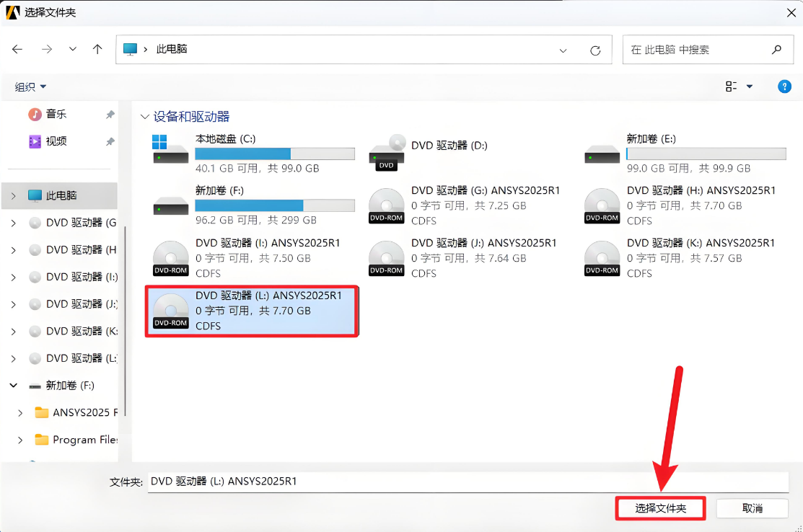Open address bar history dropdown
The height and width of the screenshot is (532, 803).
click(563, 50)
